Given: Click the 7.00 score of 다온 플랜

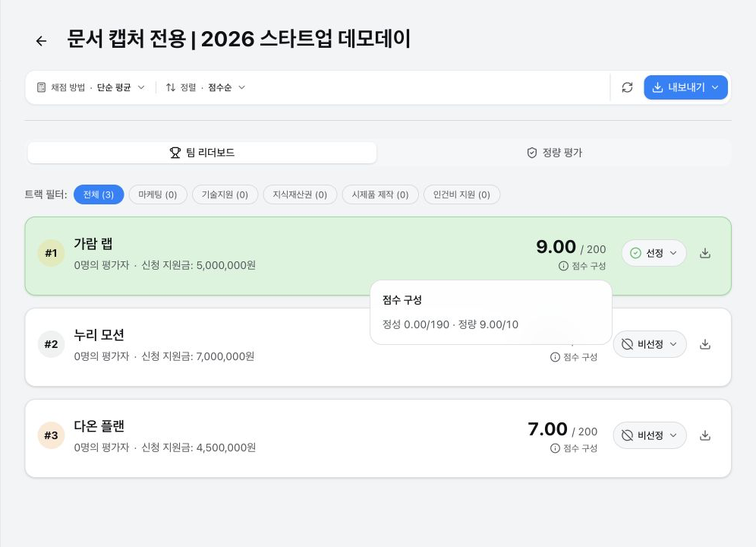Looking at the screenshot, I should point(548,428).
